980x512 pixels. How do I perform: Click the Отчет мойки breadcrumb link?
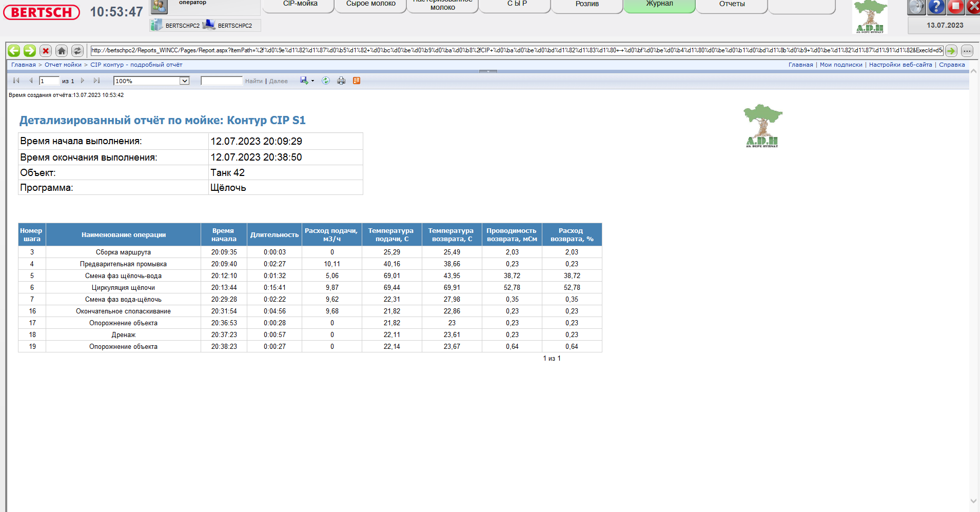pos(63,65)
